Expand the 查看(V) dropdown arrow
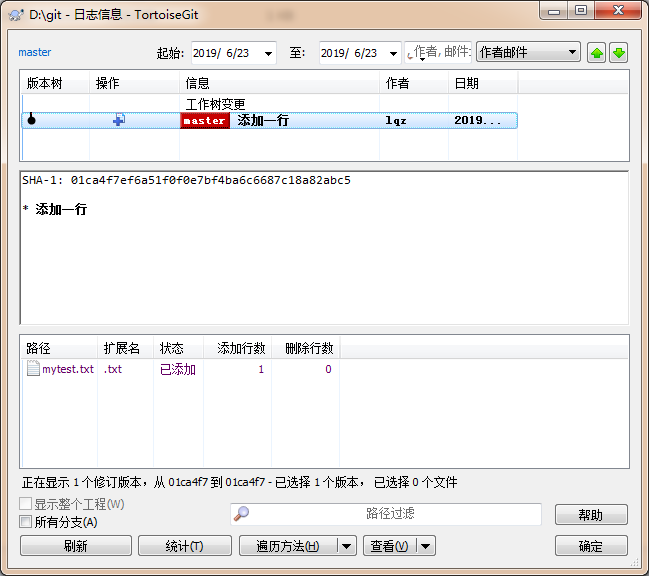This screenshot has height=576, width=649. pyautogui.click(x=425, y=546)
